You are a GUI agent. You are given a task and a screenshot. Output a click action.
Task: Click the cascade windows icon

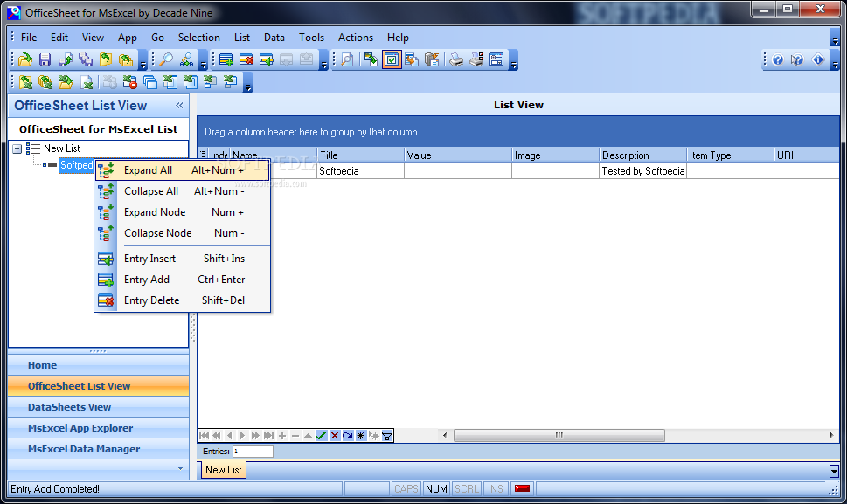pyautogui.click(x=150, y=82)
